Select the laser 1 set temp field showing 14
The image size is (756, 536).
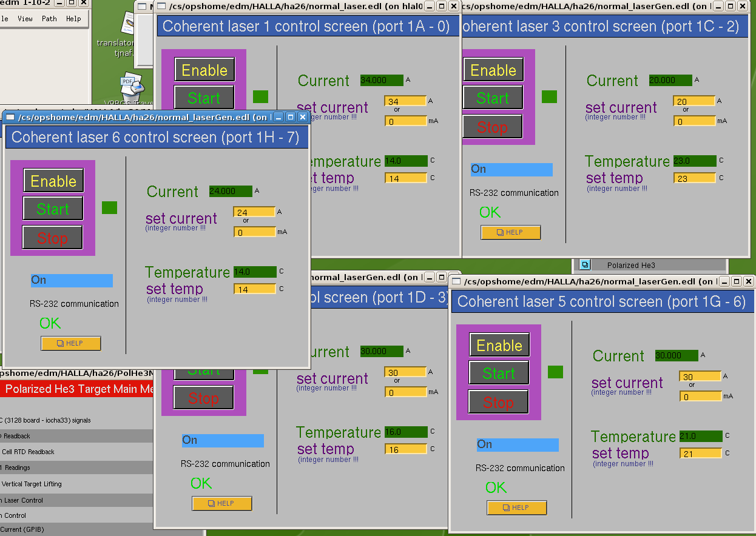[x=406, y=178]
